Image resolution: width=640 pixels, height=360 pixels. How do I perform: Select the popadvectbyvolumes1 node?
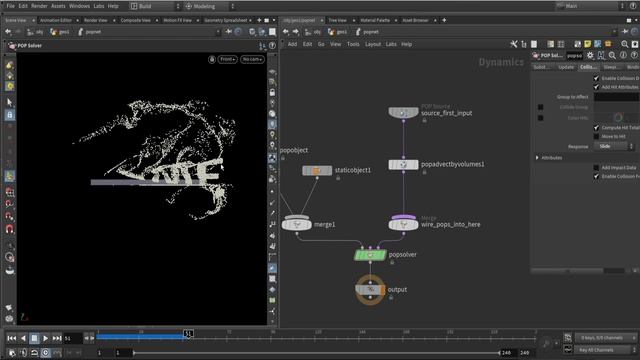pyautogui.click(x=403, y=164)
